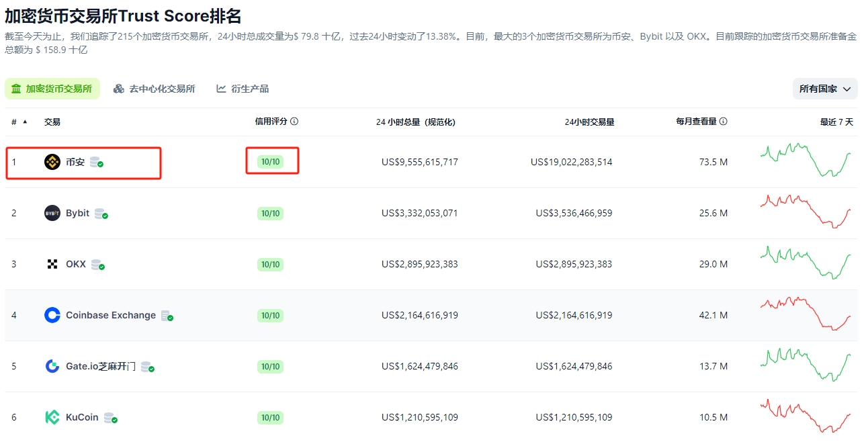Sort by 24 小时总量（规范化） header
The height and width of the screenshot is (442, 868).
(416, 122)
